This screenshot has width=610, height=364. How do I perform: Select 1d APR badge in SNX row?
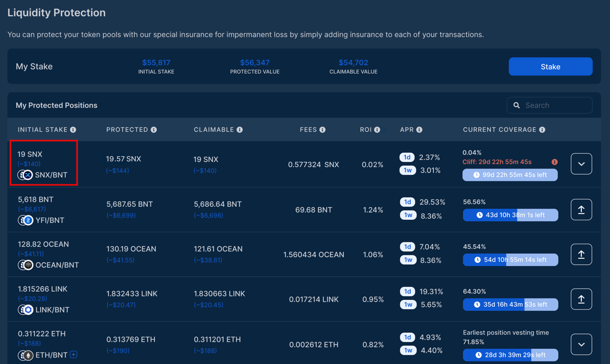[407, 157]
